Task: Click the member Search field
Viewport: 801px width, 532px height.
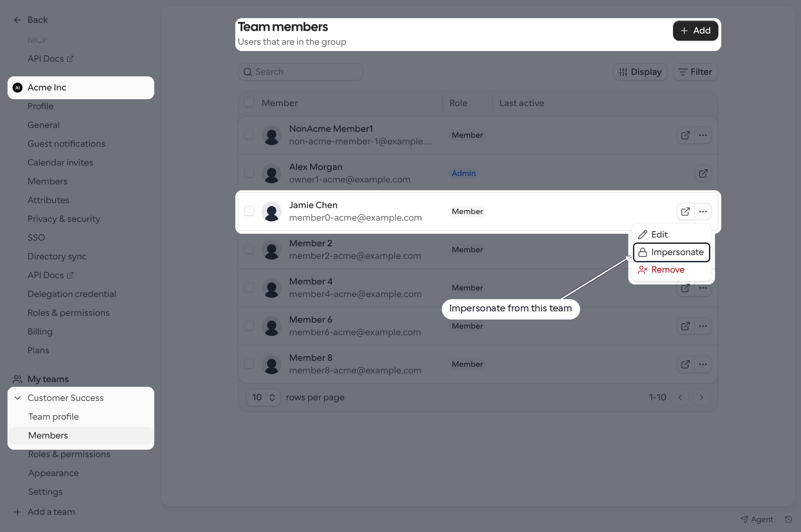Action: [x=300, y=72]
